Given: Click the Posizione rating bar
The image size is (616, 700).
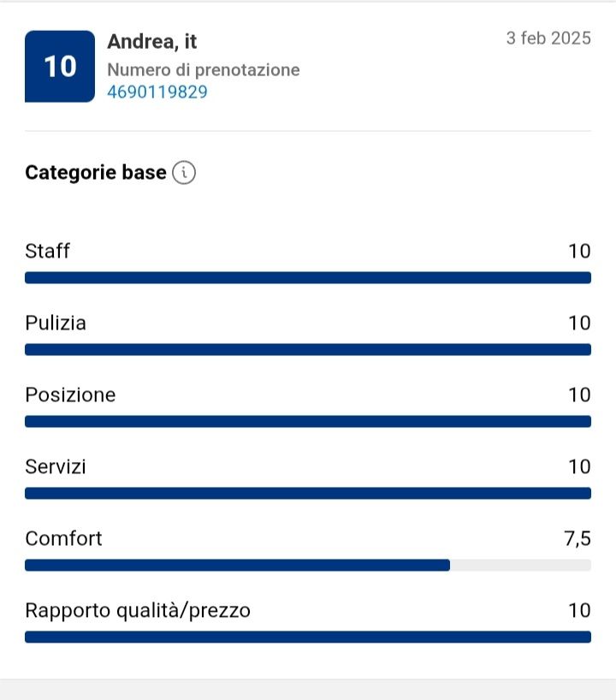Looking at the screenshot, I should pos(308,422).
